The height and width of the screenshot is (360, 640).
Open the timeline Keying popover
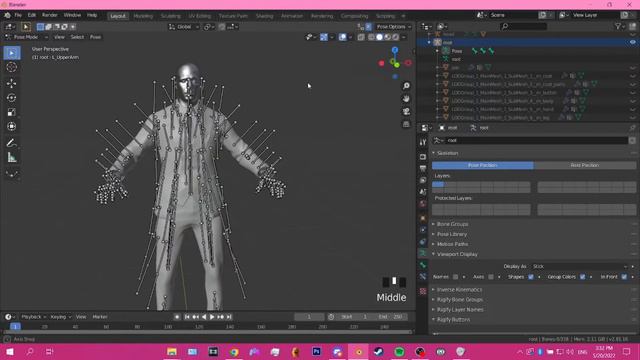coord(60,317)
